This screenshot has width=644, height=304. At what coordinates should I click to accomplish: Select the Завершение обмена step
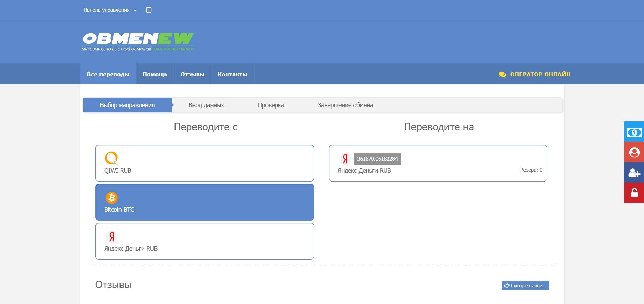pos(345,105)
